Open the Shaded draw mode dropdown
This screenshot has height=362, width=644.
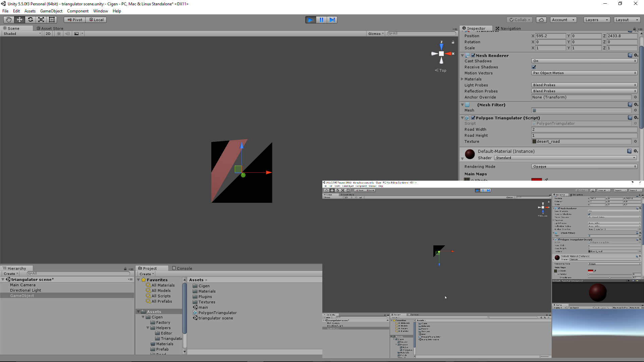coord(22,34)
